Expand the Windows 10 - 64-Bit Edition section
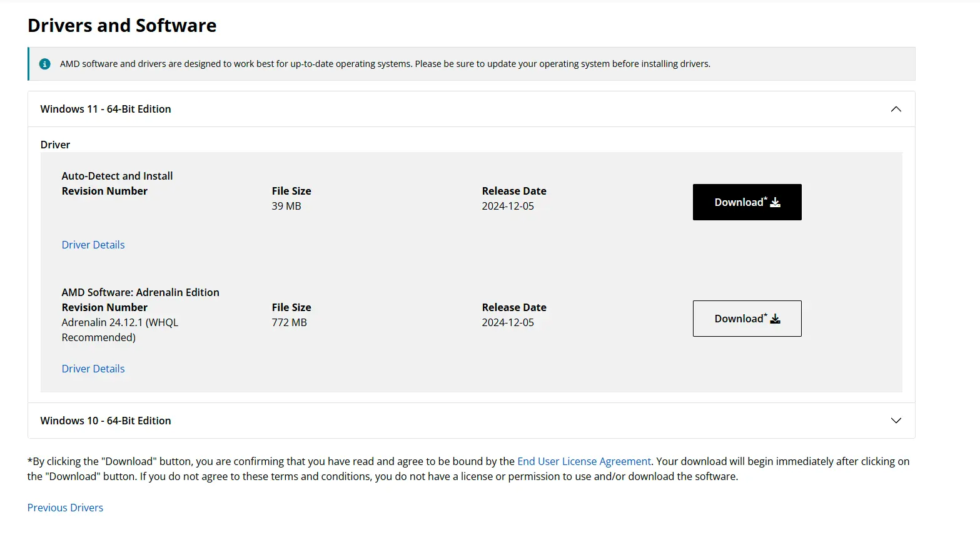 [472, 421]
